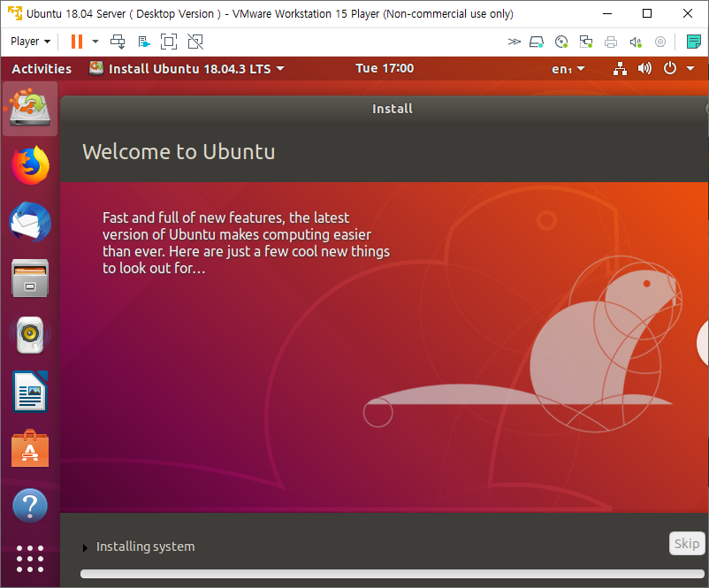Click the installation progress bar
This screenshot has width=709, height=588.
click(393, 574)
